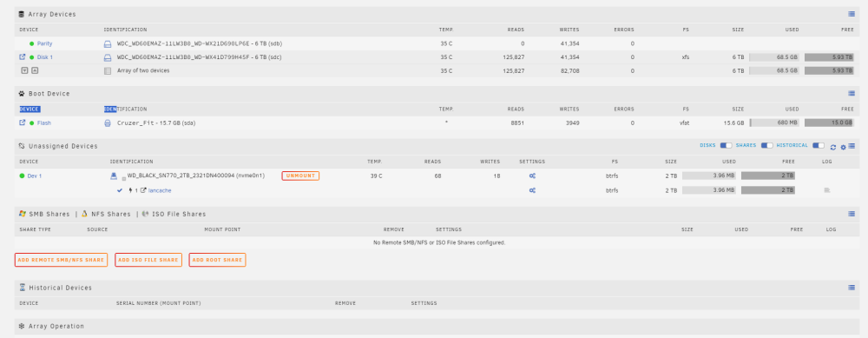Click the Array Devices header stack icon

tap(22, 14)
